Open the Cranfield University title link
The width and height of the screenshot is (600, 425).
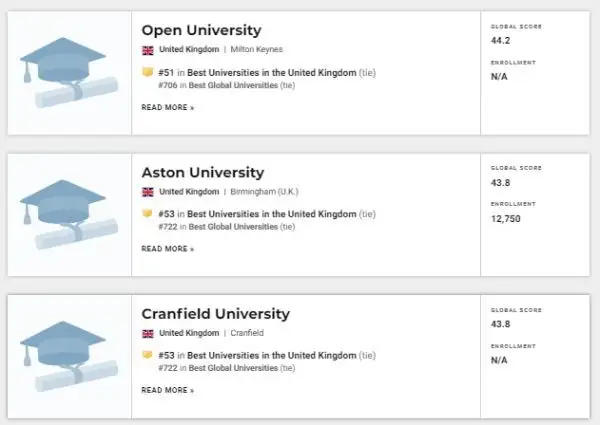[x=215, y=314]
